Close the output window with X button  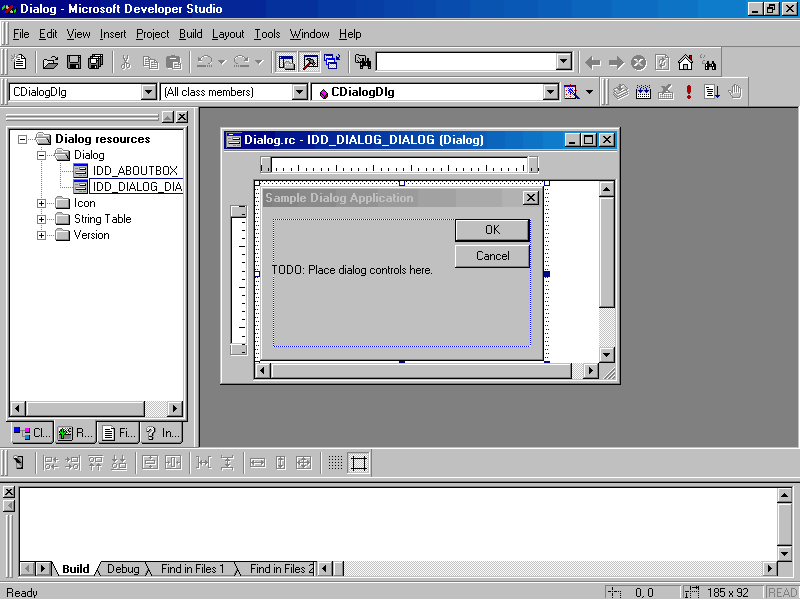[9, 492]
